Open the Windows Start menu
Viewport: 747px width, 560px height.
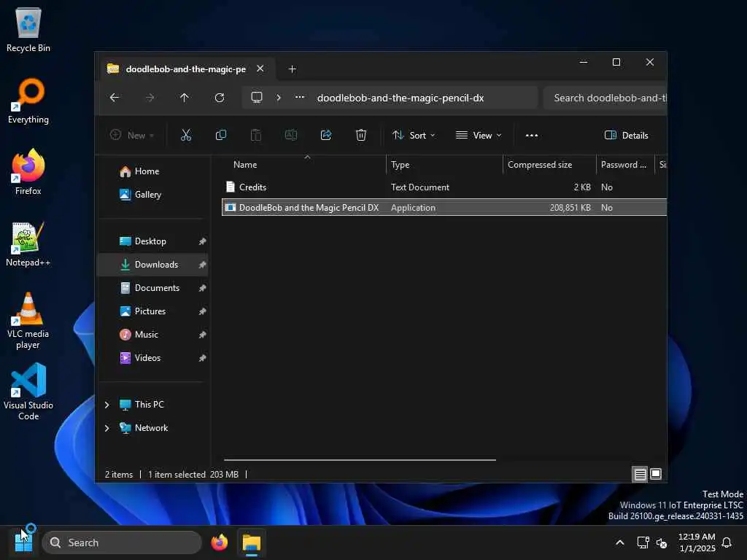tap(23, 542)
